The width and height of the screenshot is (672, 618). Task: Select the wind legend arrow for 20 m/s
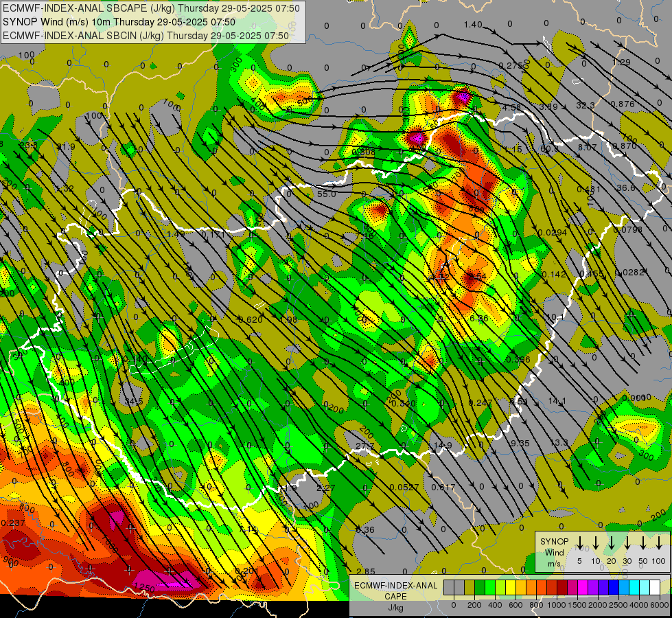click(612, 542)
